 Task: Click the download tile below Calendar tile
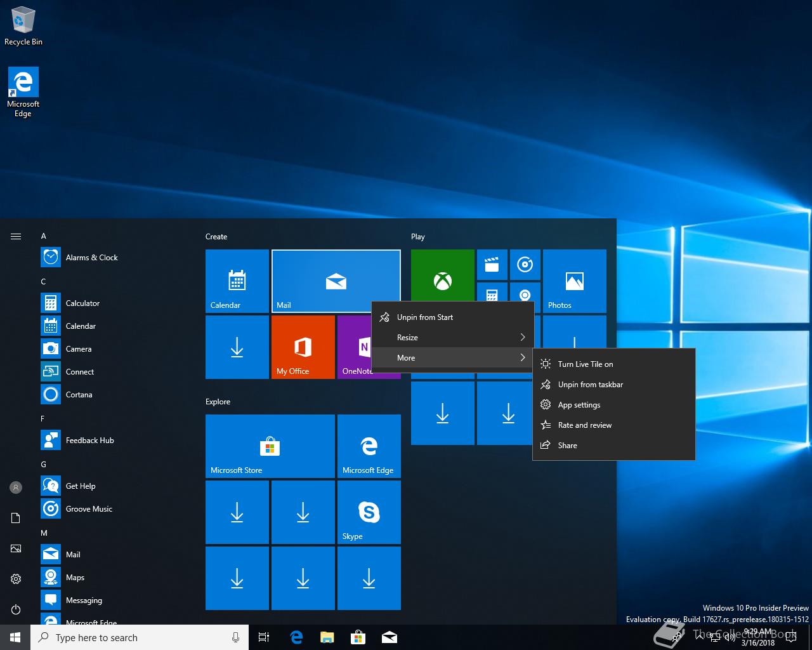pyautogui.click(x=237, y=347)
